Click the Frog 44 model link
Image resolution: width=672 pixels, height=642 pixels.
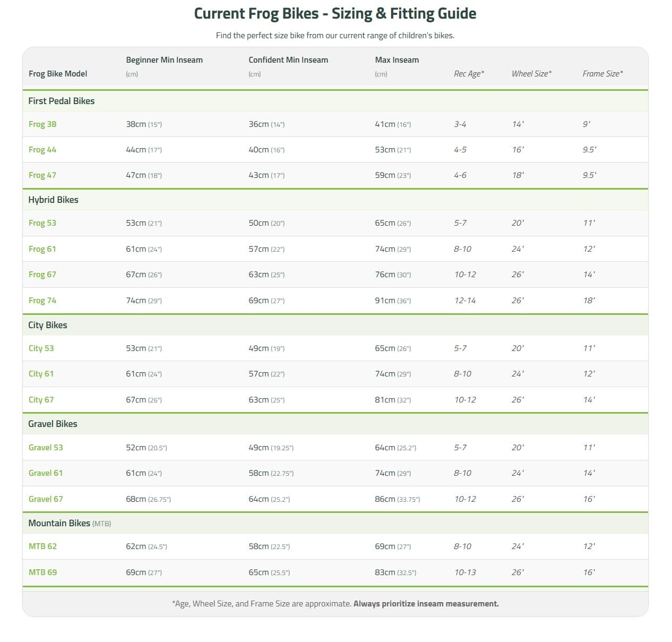pos(42,150)
